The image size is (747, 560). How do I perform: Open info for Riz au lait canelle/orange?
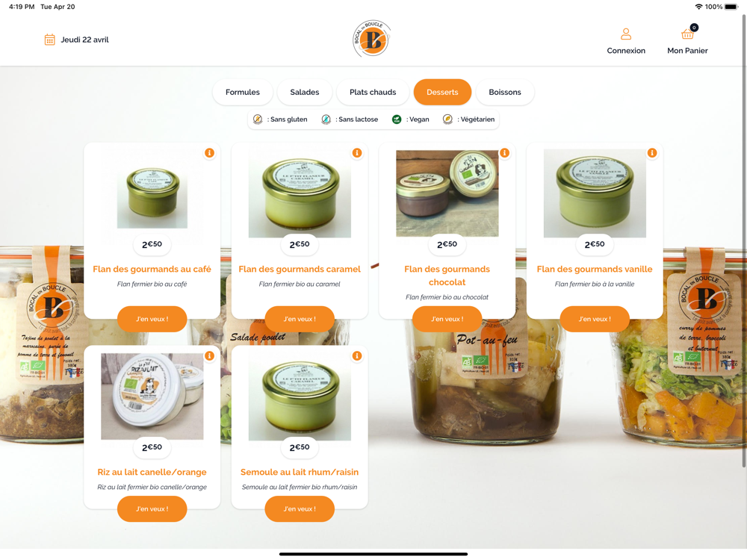point(210,355)
